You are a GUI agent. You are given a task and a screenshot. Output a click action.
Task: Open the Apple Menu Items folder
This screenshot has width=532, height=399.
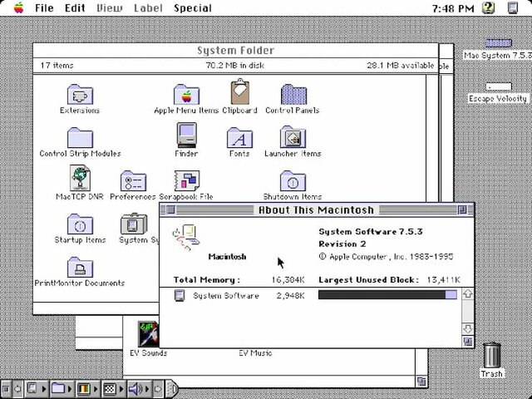point(186,94)
